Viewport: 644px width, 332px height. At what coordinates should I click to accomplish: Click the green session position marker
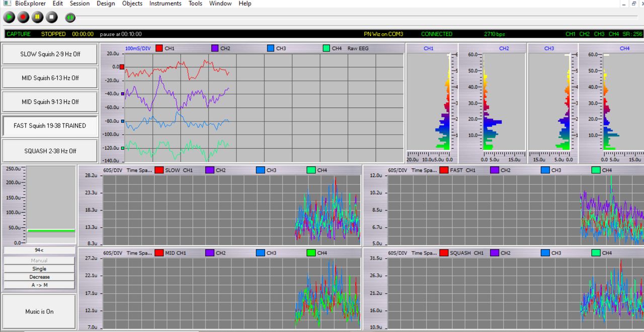pyautogui.click(x=70, y=18)
